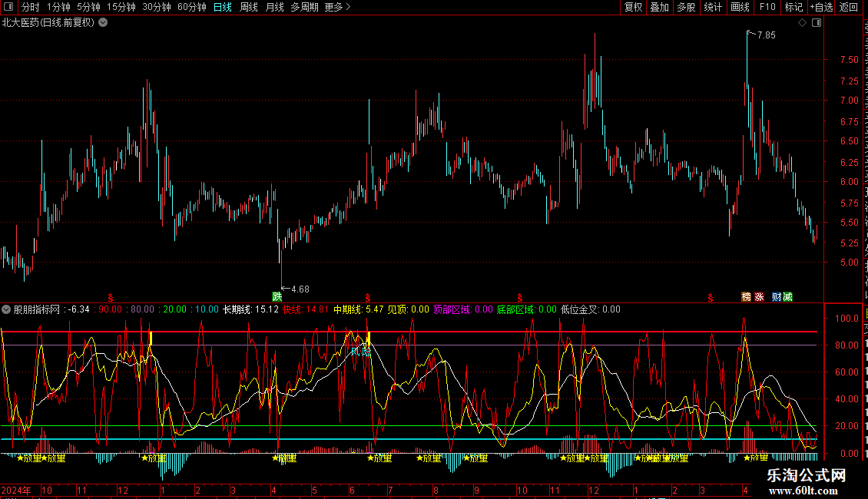Click the 顶部区域: 0.00 indicator value
Image resolution: width=868 pixels, height=499 pixels.
coord(462,309)
